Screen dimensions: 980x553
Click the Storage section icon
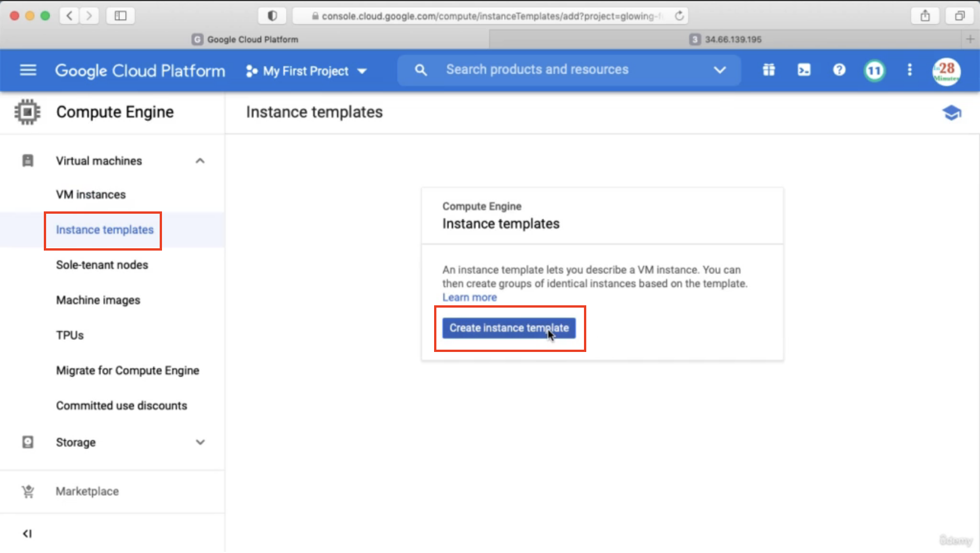[27, 442]
